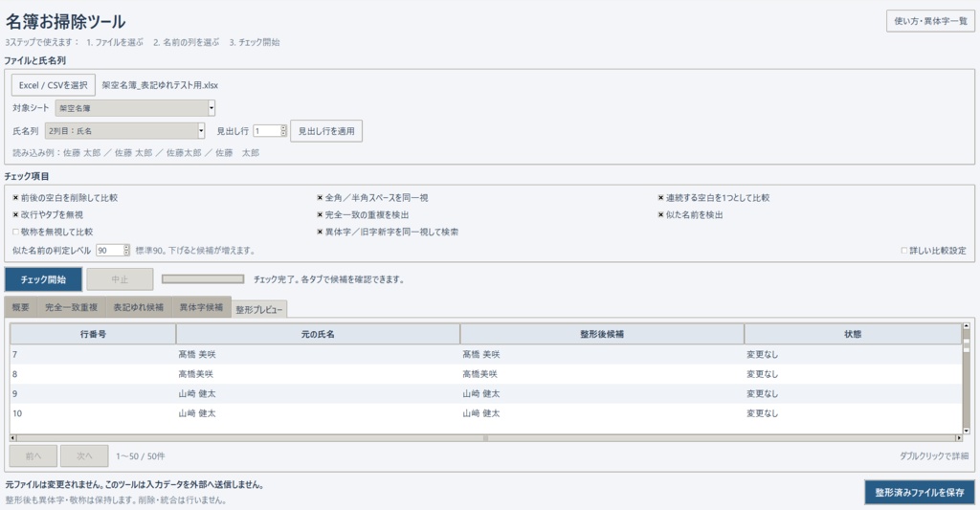Sort by 行番号 column header
The image size is (980, 510).
[x=93, y=334]
